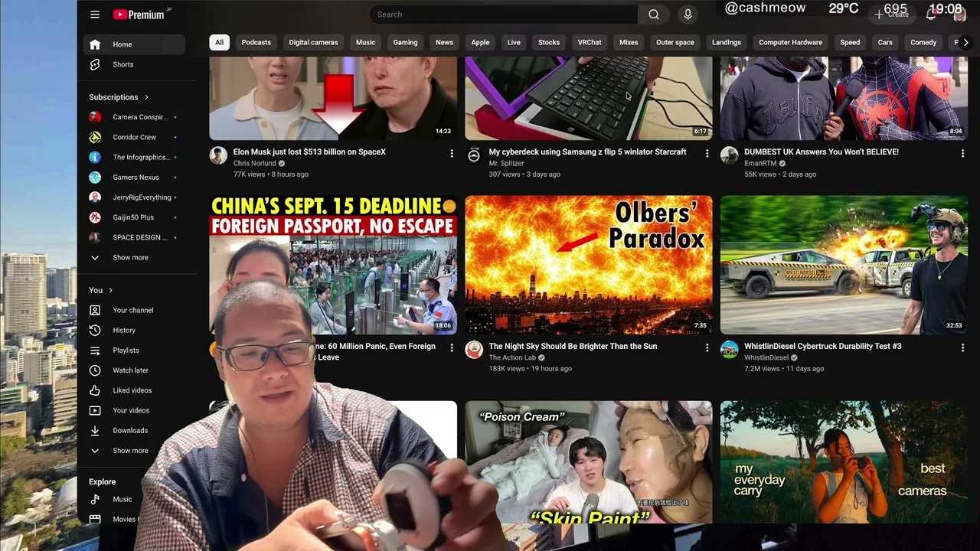Visit The Action Lab channel name link
This screenshot has width=980, height=551.
pyautogui.click(x=512, y=357)
